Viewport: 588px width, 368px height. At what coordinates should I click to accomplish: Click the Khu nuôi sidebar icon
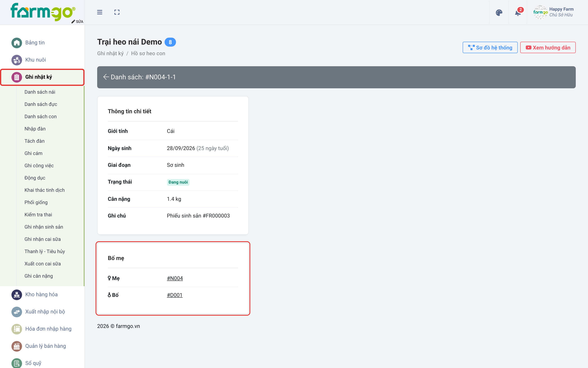click(17, 60)
